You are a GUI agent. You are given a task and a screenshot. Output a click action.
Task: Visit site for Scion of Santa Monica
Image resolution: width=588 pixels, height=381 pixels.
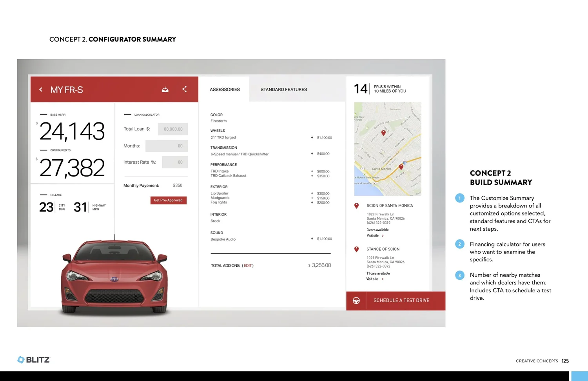[x=375, y=235]
